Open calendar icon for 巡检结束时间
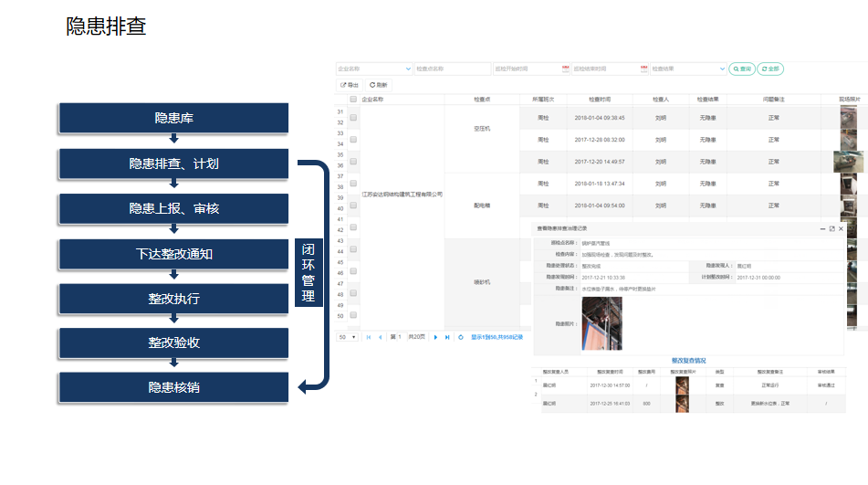 point(644,69)
